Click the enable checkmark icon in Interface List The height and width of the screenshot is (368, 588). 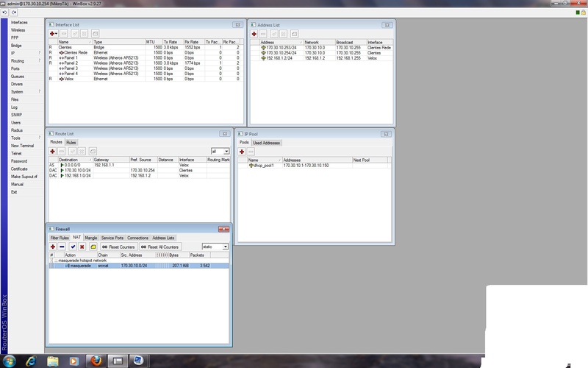(75, 34)
